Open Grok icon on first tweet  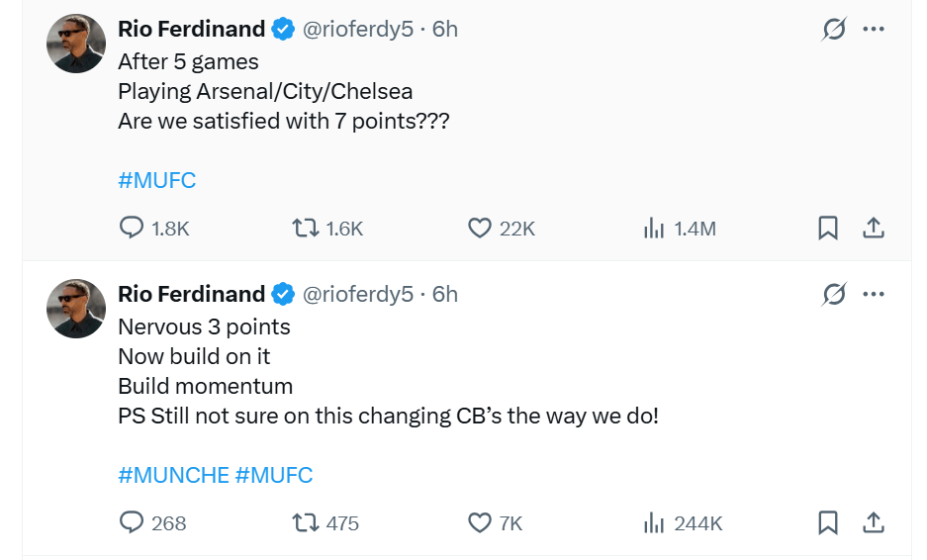(x=834, y=30)
